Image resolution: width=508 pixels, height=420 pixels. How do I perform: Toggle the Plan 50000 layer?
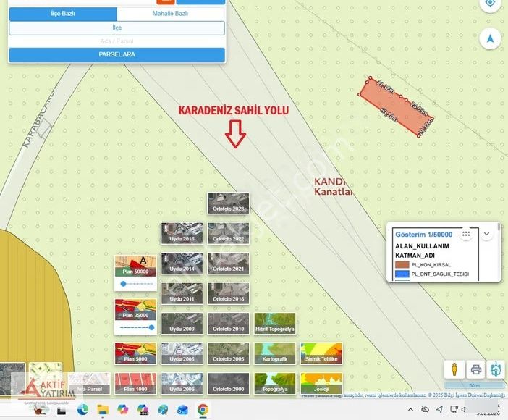pyautogui.click(x=136, y=266)
